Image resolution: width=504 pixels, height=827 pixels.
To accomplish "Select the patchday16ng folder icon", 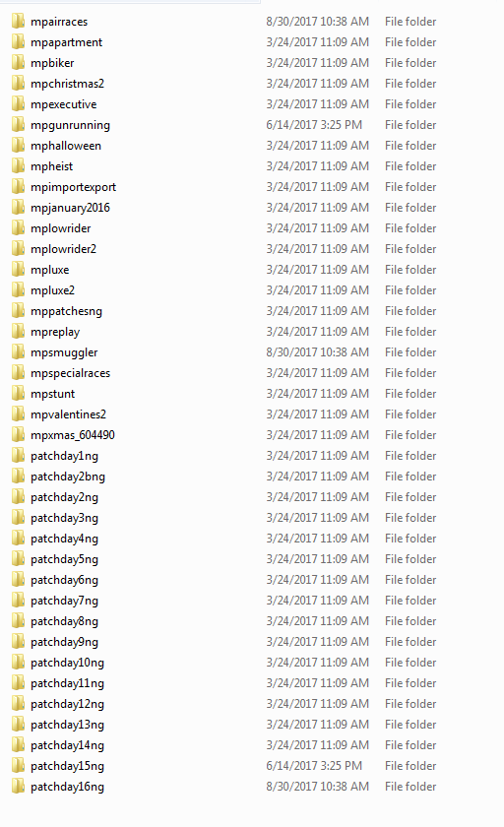I will 18,787.
